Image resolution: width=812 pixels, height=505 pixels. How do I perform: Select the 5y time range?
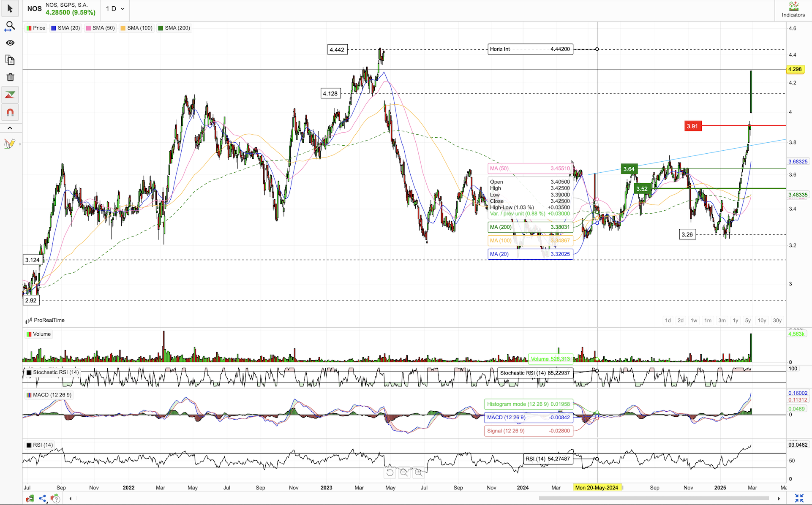pos(748,320)
